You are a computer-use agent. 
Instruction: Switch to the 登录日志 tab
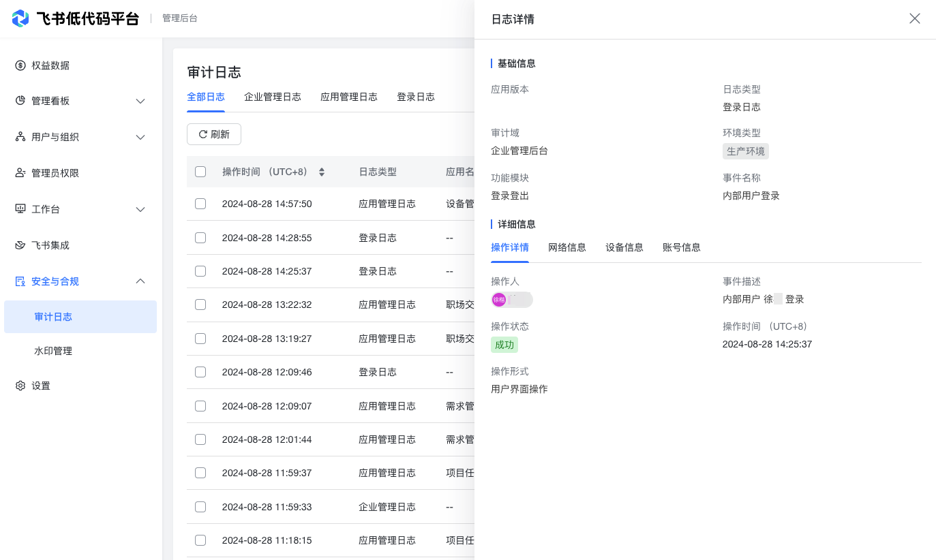pyautogui.click(x=416, y=97)
